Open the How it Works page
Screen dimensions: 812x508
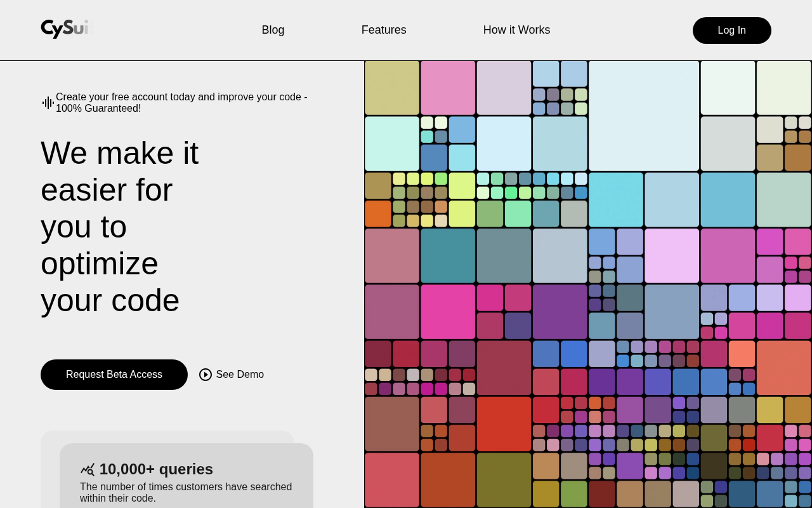[516, 30]
